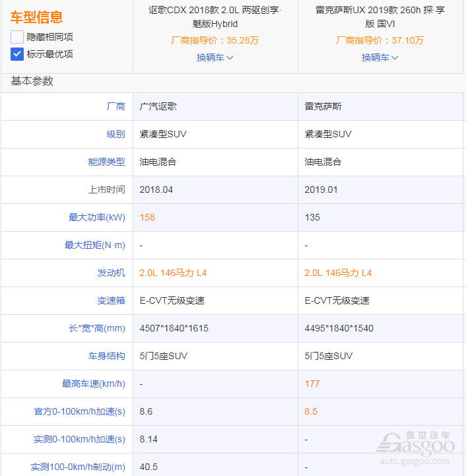The image size is (466, 476).
Task: Click the 最大功率(kW) parameter label
Action: tap(97, 217)
